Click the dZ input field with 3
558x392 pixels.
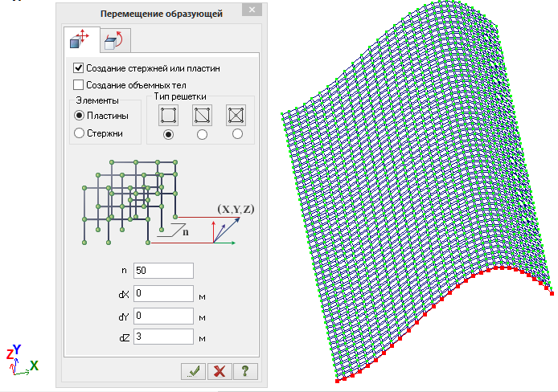click(164, 337)
